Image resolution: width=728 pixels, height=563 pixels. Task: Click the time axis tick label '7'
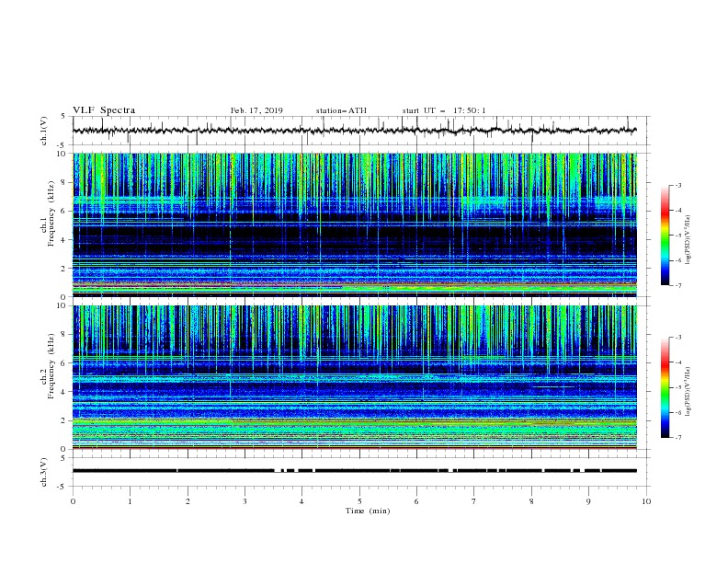(x=473, y=501)
